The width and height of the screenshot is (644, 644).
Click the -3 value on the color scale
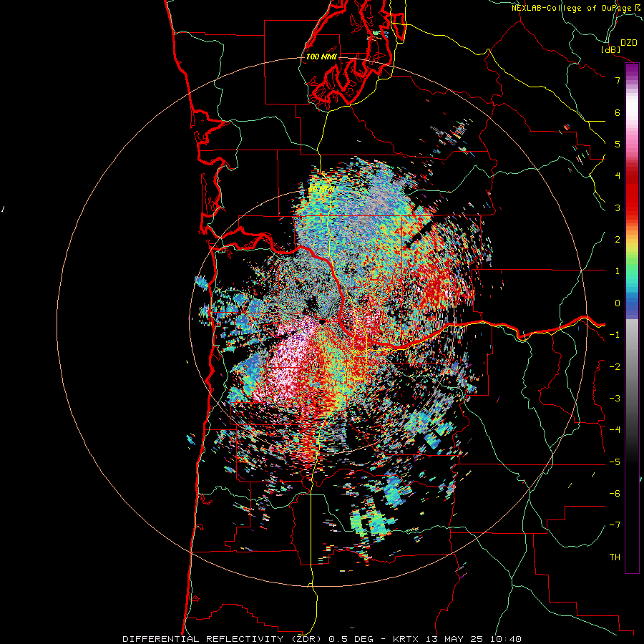[x=615, y=399]
